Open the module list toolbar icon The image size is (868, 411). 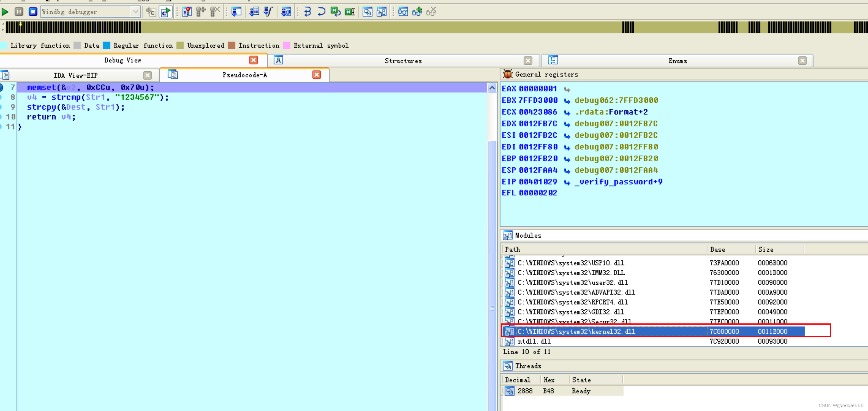382,12
